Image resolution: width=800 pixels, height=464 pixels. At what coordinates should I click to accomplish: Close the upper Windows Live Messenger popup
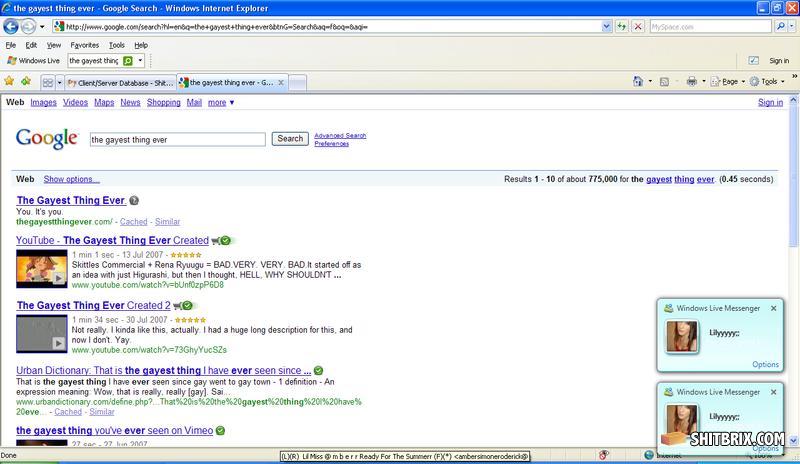(773, 308)
